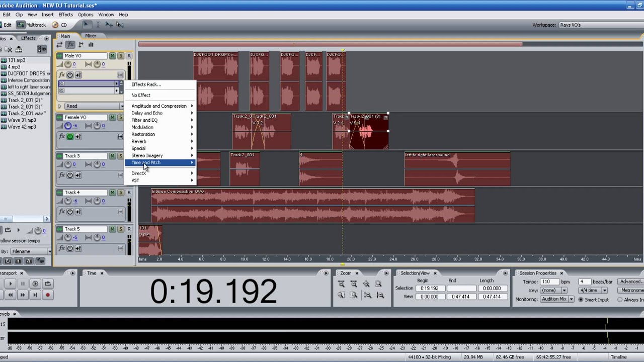Click go to end transport button

pyautogui.click(x=35, y=295)
